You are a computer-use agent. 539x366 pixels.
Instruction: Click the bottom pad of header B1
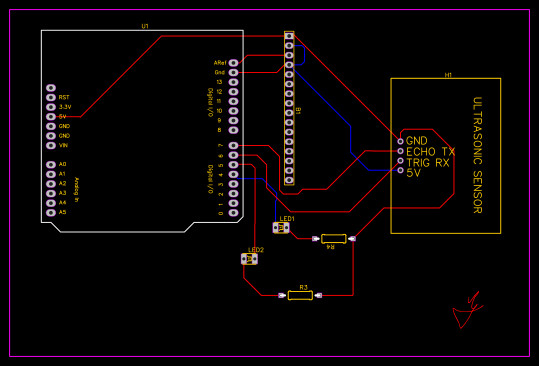pyautogui.click(x=289, y=180)
